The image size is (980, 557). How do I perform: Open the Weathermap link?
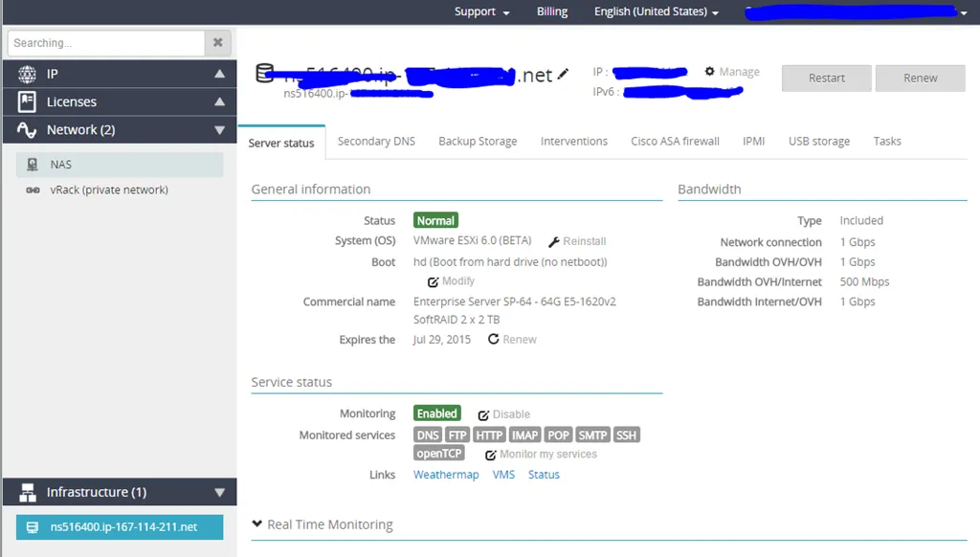(446, 475)
